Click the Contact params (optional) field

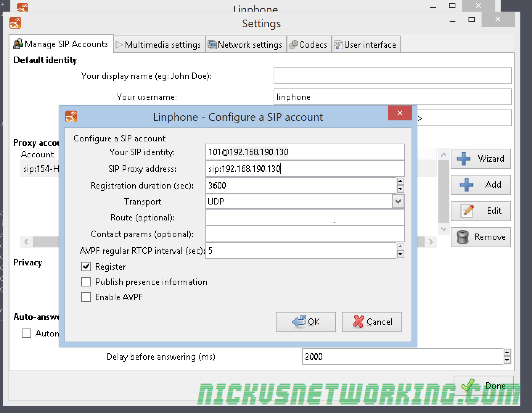305,234
